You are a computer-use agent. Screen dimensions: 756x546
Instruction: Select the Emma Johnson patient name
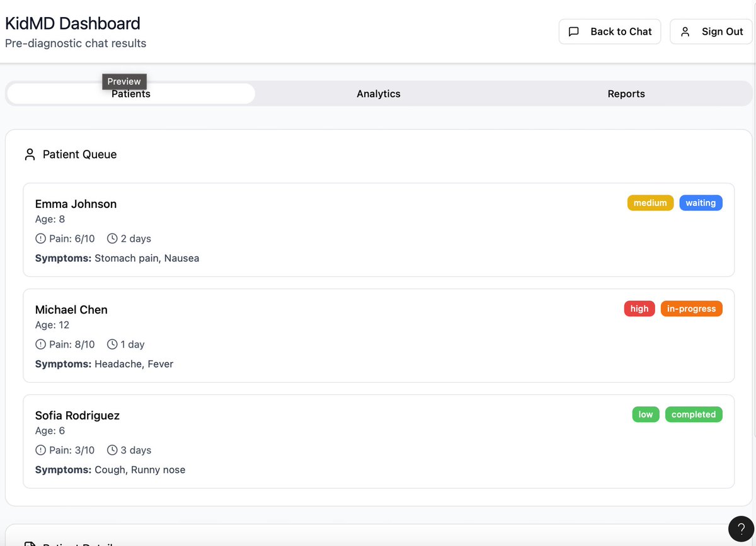[x=76, y=204]
